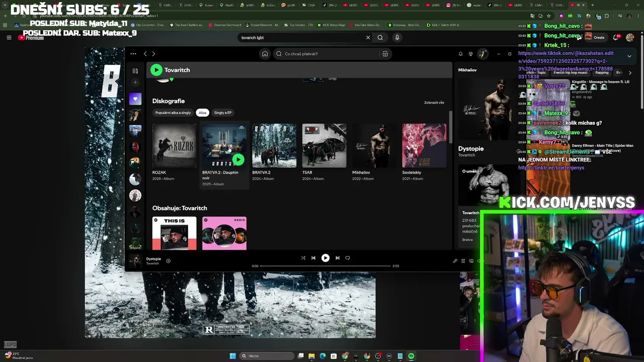
Task: Open Spotify icon in Windows taskbar
Action: coord(411,356)
